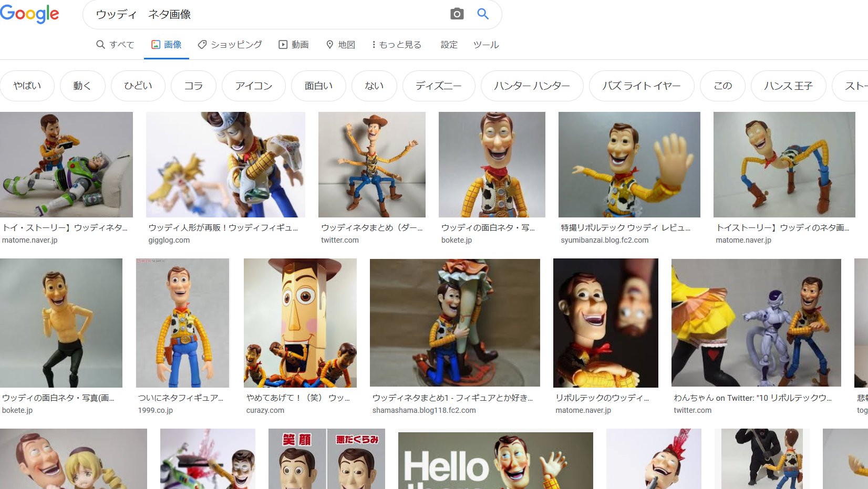Click the 1999.co.jp source text
The width and height of the screenshot is (868, 489).
coord(156,410)
